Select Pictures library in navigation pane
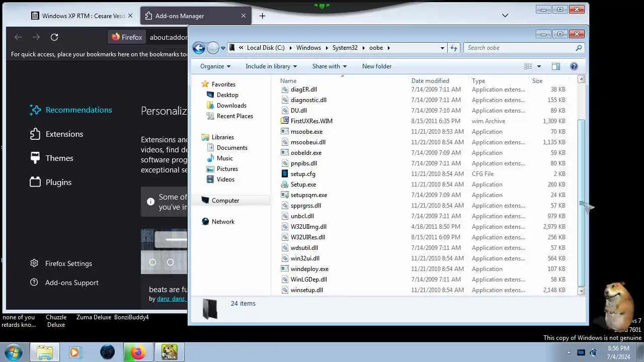 (x=227, y=169)
